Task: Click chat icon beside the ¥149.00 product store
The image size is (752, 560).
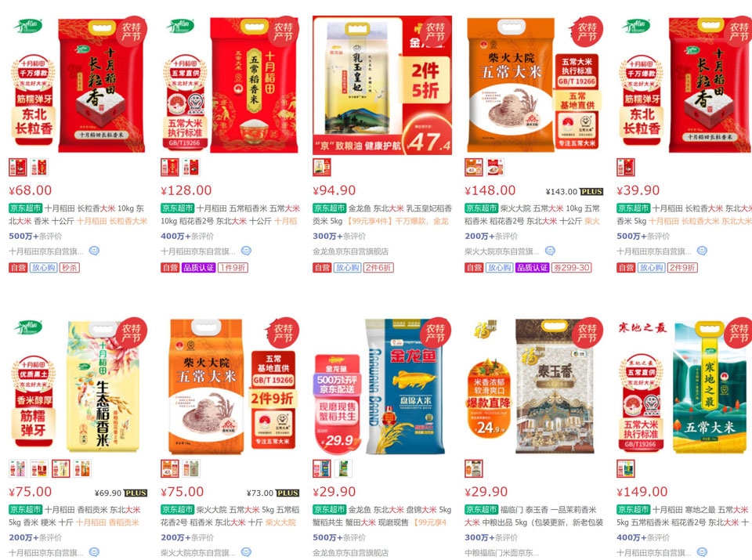Action: click(702, 552)
